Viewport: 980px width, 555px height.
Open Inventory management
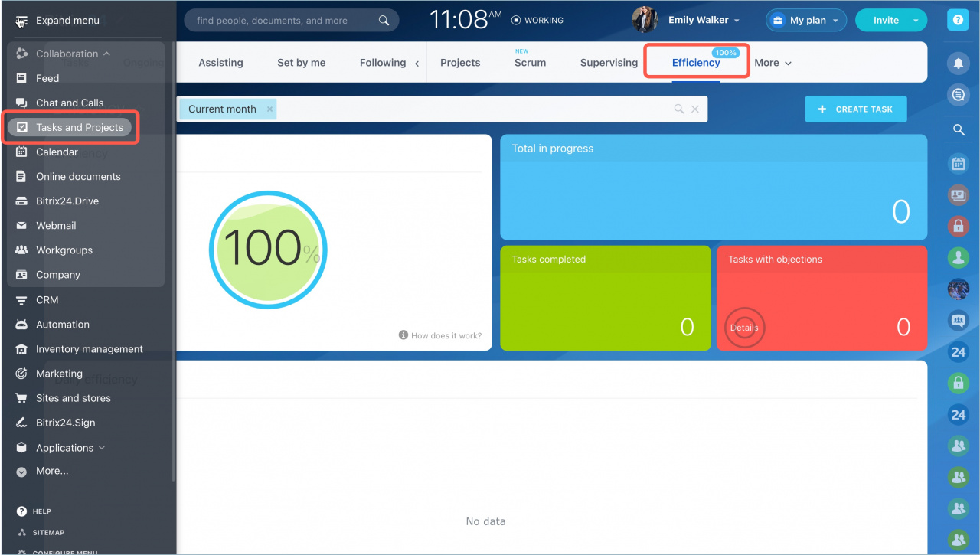pos(90,349)
